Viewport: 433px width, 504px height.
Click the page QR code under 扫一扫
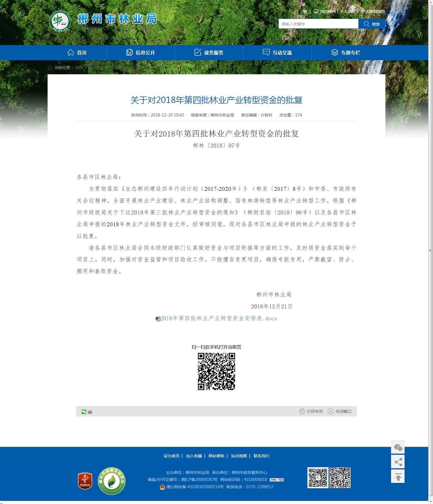pos(216,371)
